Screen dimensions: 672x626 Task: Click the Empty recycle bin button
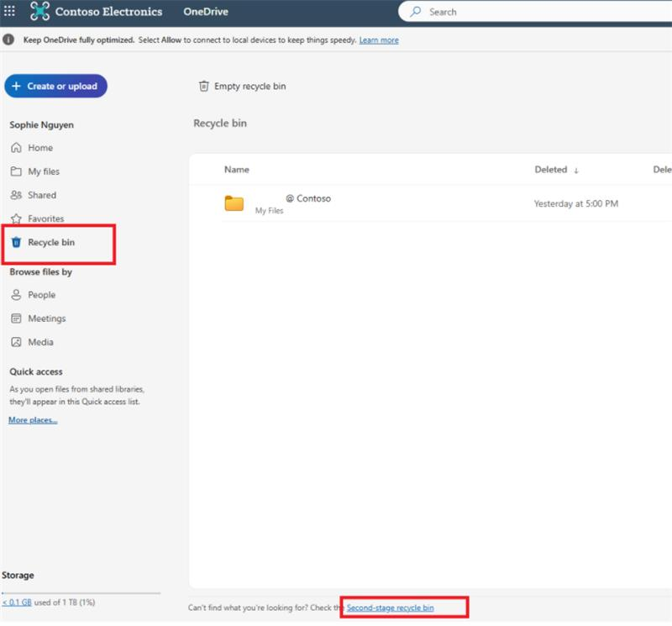tap(242, 87)
